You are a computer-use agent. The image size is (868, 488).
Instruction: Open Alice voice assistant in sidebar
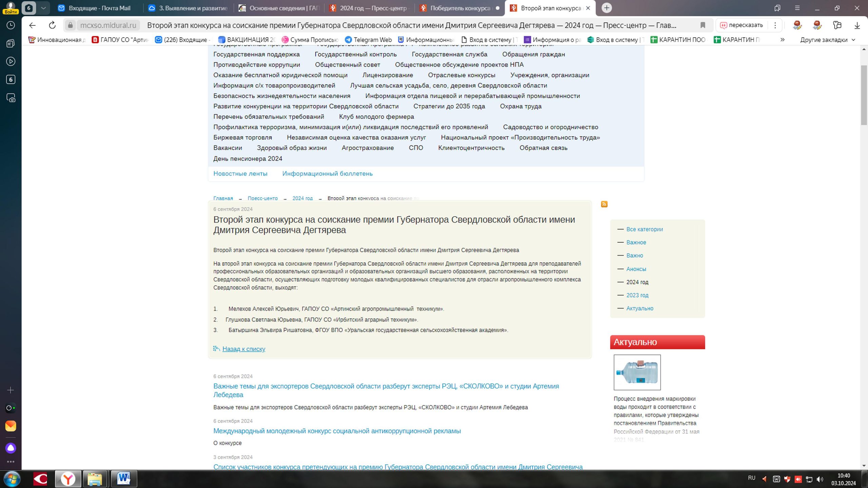pos(11,448)
